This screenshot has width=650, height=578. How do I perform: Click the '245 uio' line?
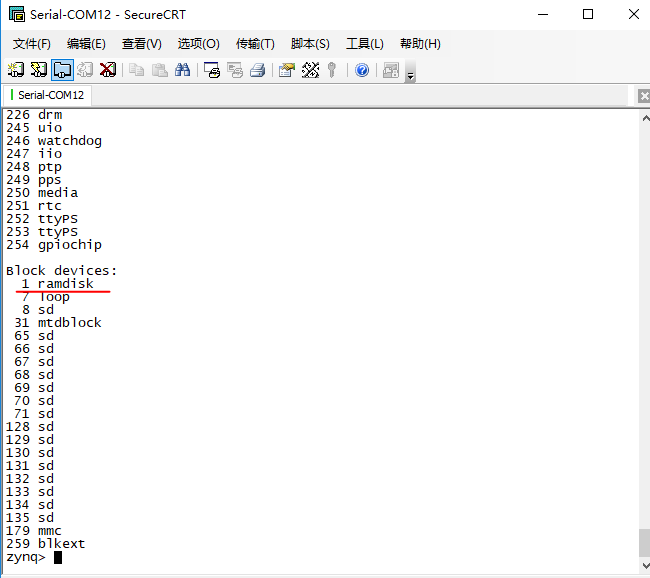click(x=34, y=128)
